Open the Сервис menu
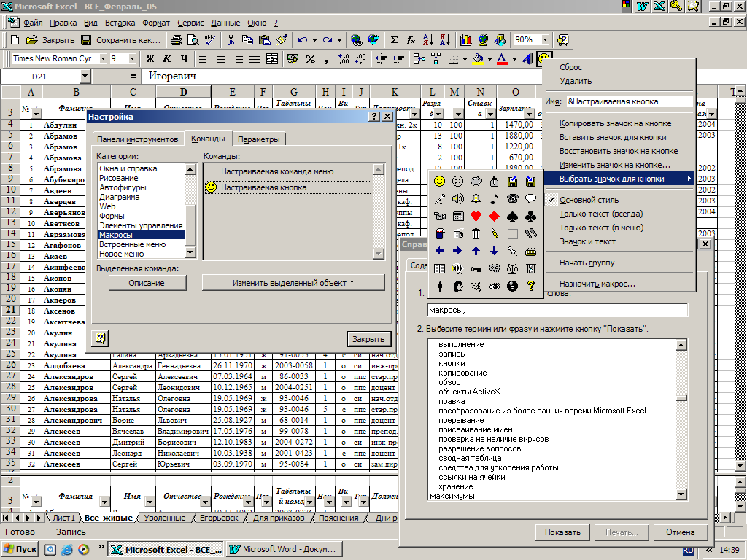The height and width of the screenshot is (560, 747). tap(190, 23)
